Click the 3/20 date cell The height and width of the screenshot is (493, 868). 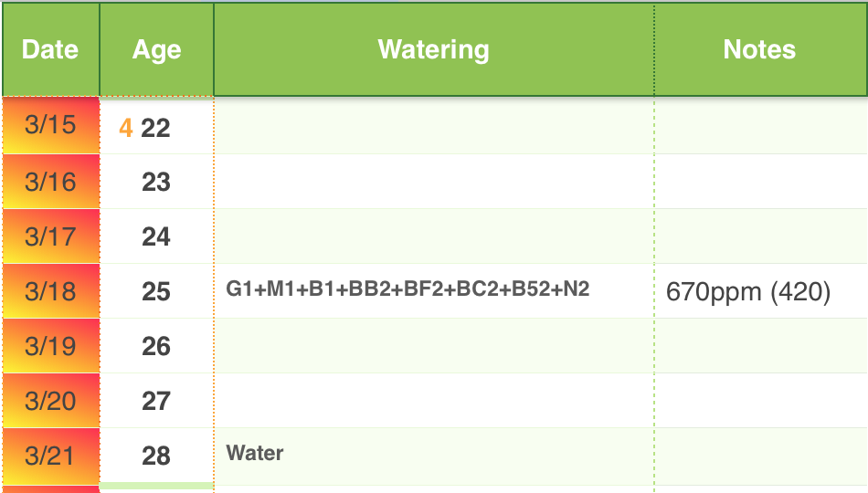pos(51,401)
